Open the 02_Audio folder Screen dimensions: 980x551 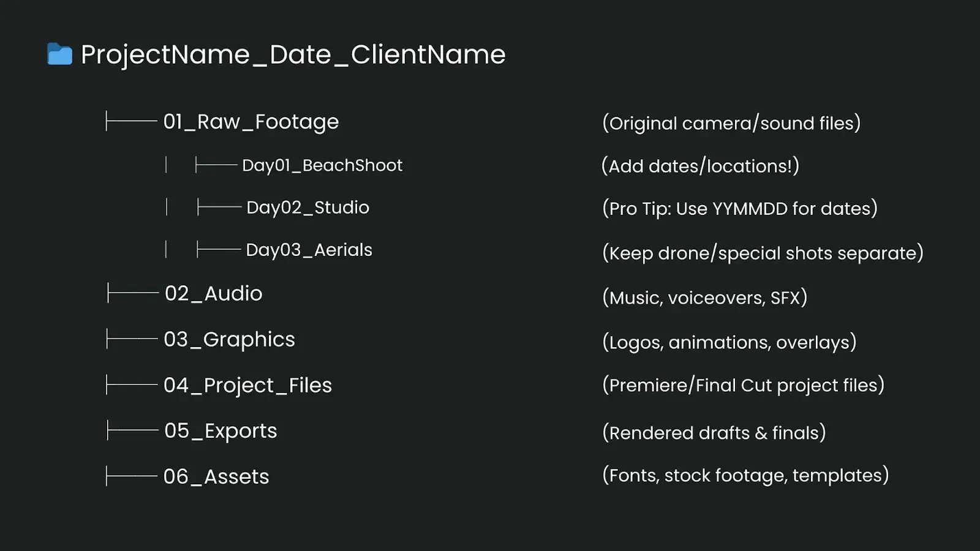[213, 294]
